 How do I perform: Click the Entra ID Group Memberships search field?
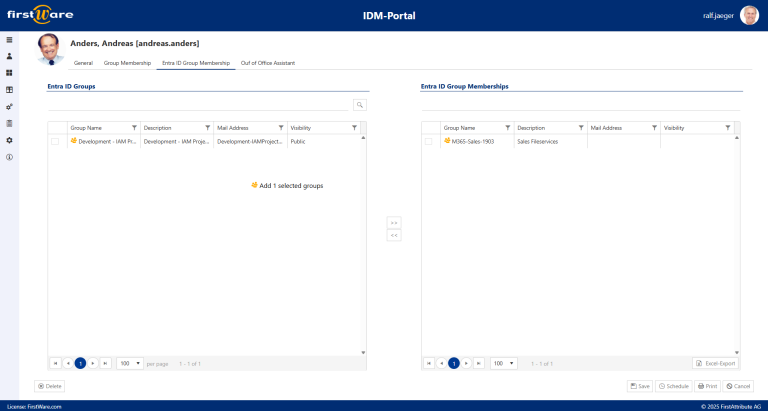click(x=581, y=105)
